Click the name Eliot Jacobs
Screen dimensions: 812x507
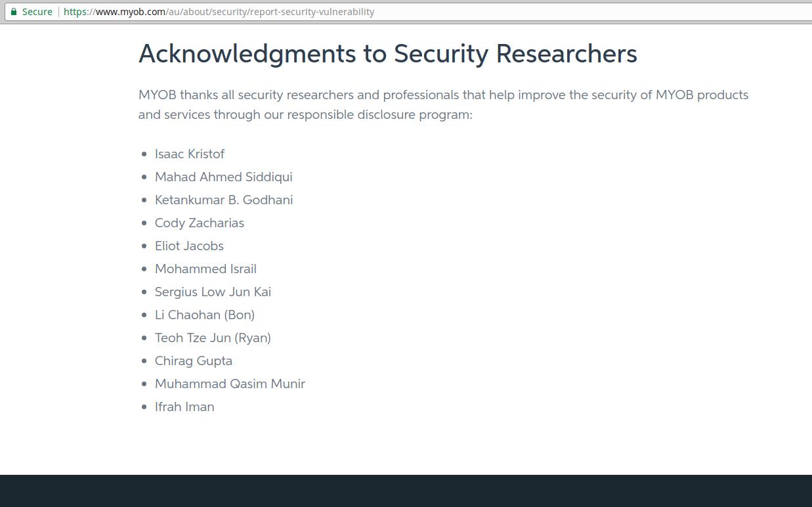[x=189, y=246]
